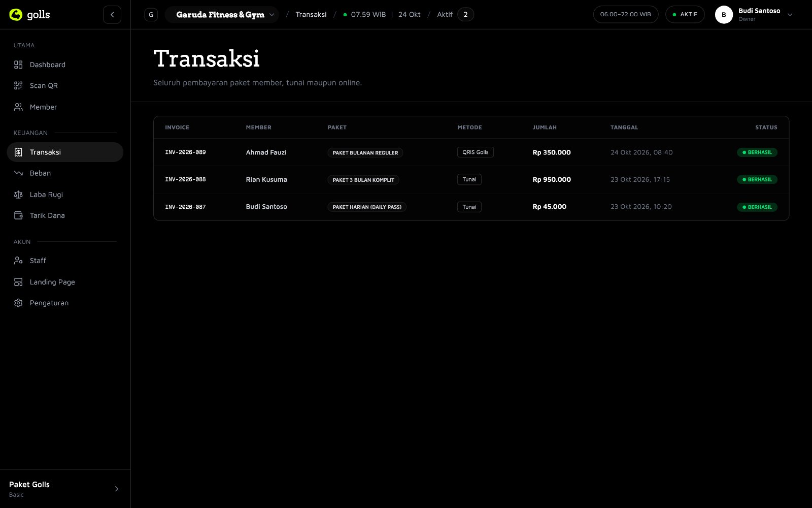Screen dimensions: 812x508
Task: Open the Member menu item
Action: (x=65, y=107)
